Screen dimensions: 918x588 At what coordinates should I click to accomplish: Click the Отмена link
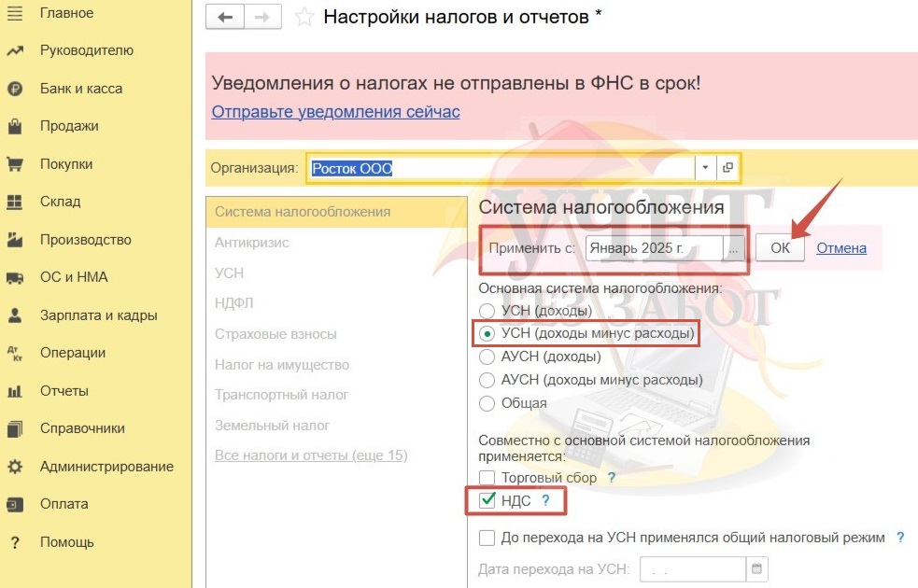pos(841,248)
